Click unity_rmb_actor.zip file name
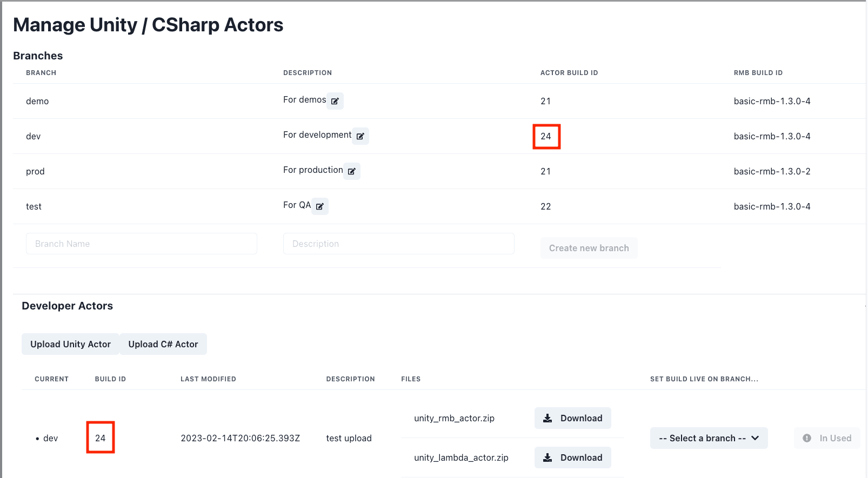 coord(455,418)
